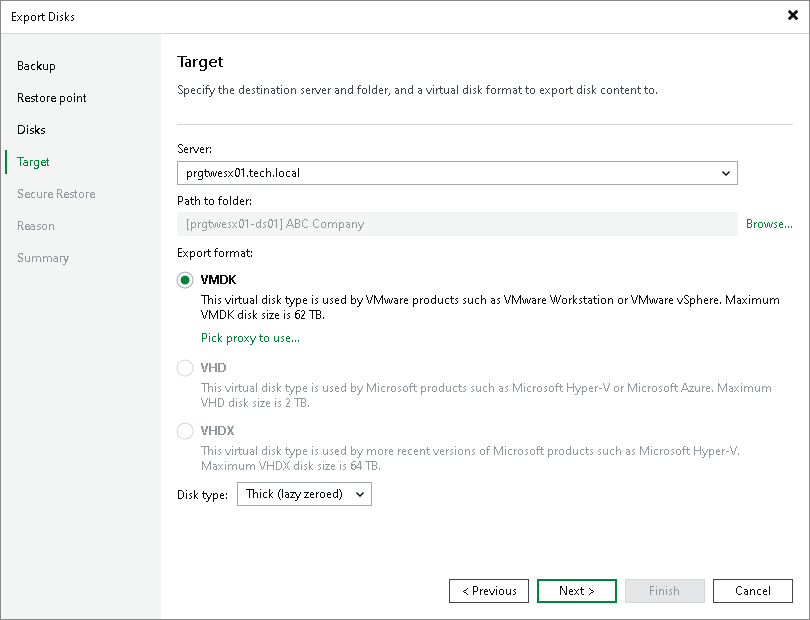Select the VMDK export format

click(x=185, y=281)
